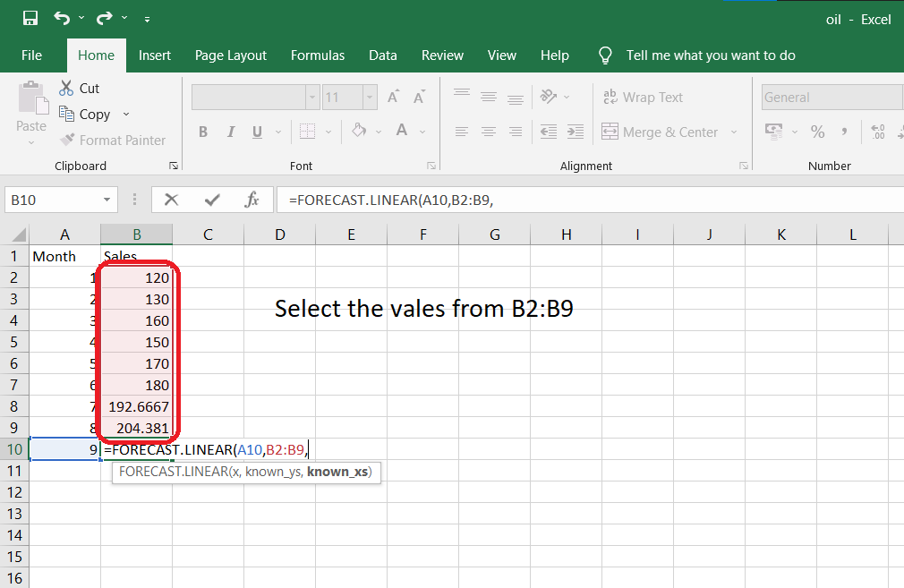Toggle bold formatting
Viewport: 904px width, 588px height.
(203, 131)
